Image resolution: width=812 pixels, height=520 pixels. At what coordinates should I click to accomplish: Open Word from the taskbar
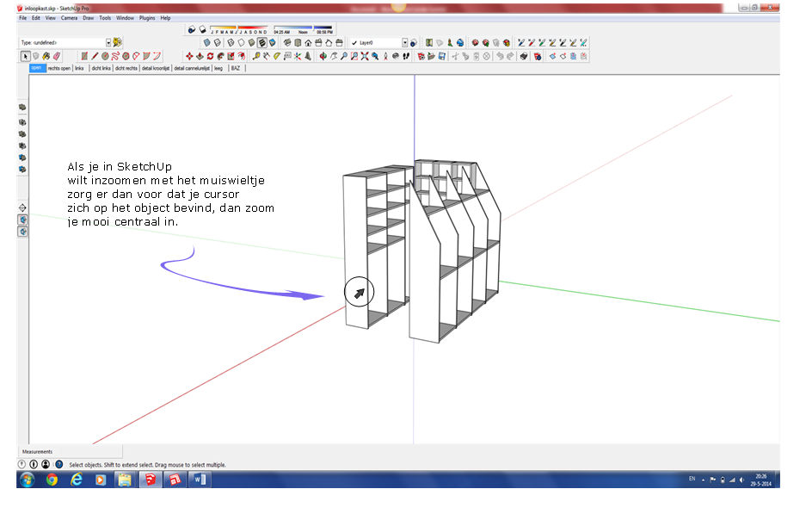tap(200, 480)
